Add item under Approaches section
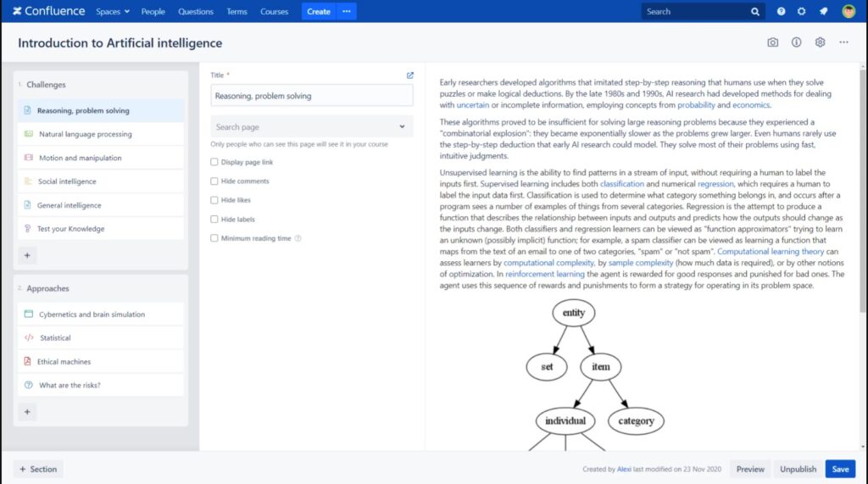The image size is (868, 484). (27, 411)
